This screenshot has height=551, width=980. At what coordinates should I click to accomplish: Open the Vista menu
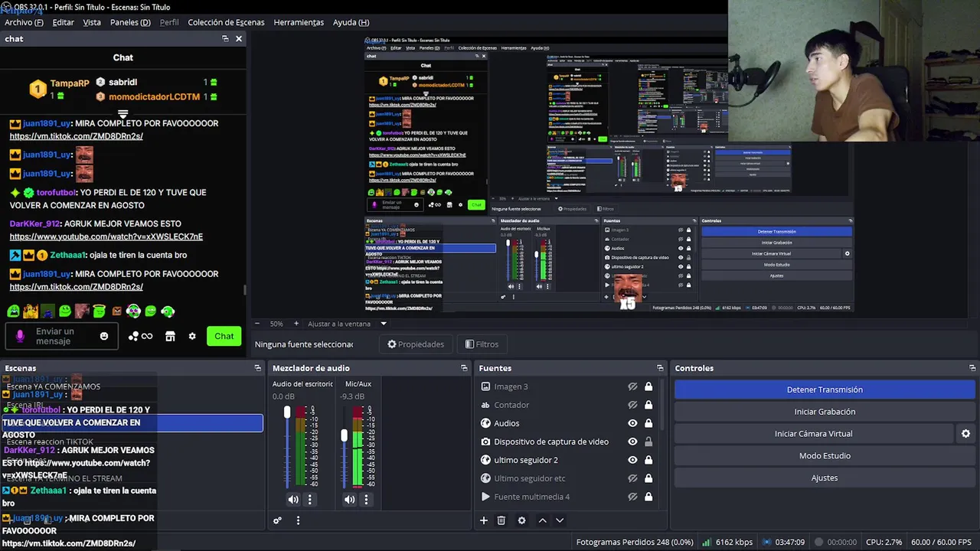[92, 22]
